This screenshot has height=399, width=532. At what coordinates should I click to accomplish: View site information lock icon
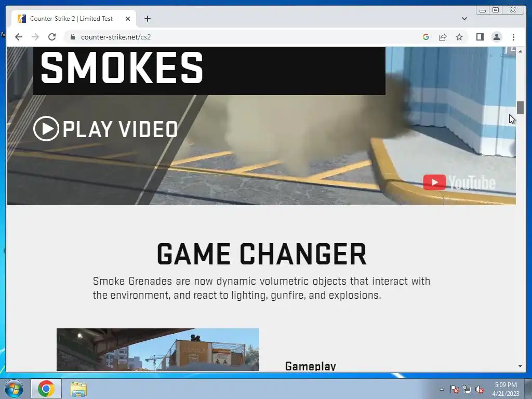[x=73, y=37]
